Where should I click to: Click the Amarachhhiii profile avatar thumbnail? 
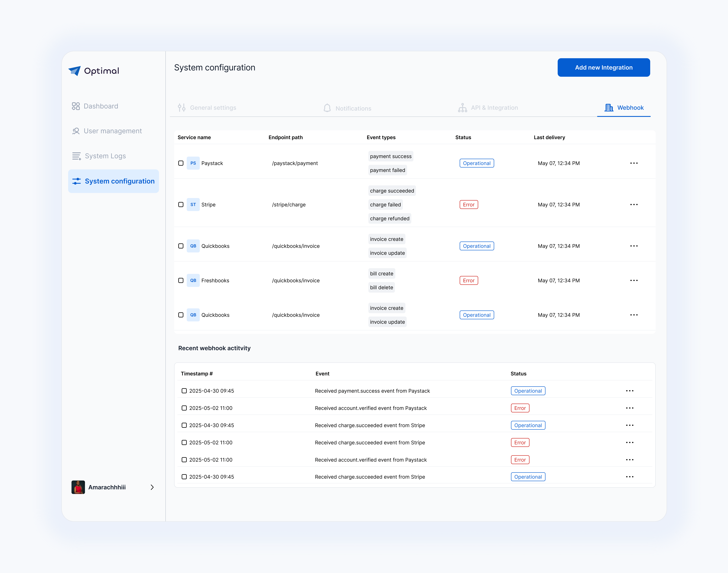[78, 487]
